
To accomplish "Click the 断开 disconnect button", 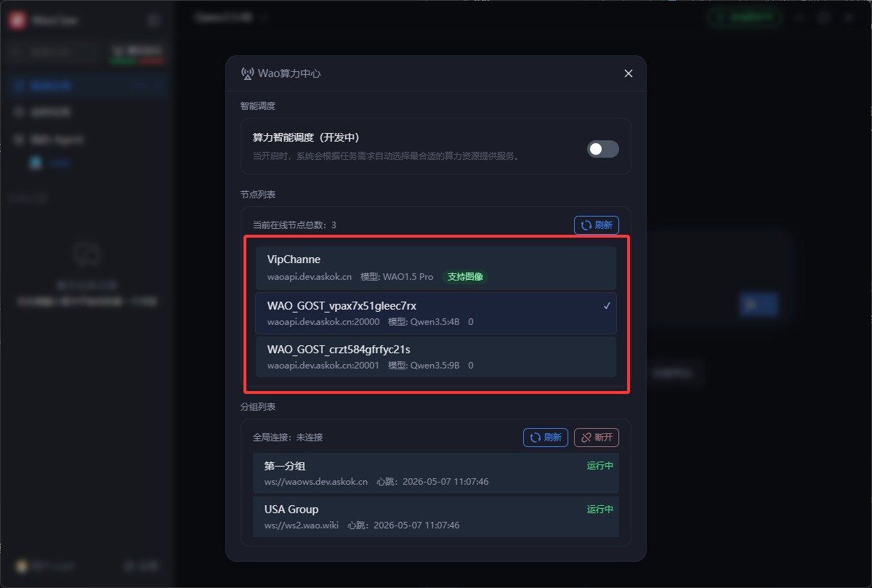I will [597, 438].
